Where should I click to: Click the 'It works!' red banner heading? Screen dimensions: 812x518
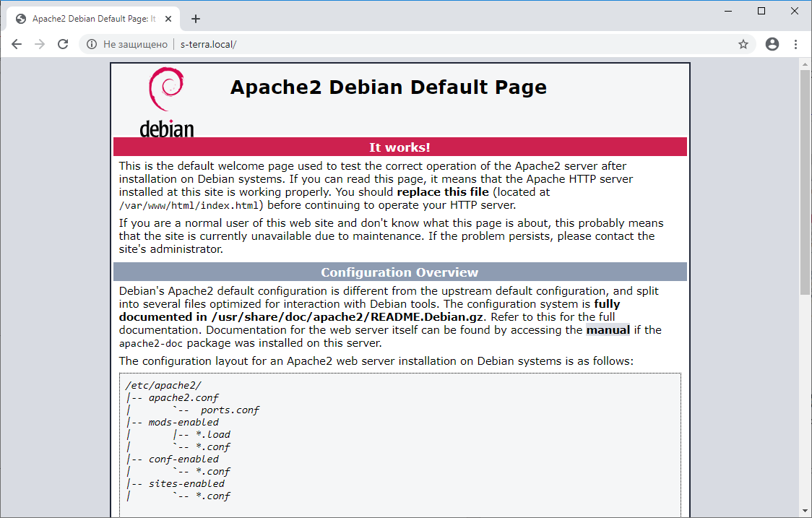coord(399,147)
